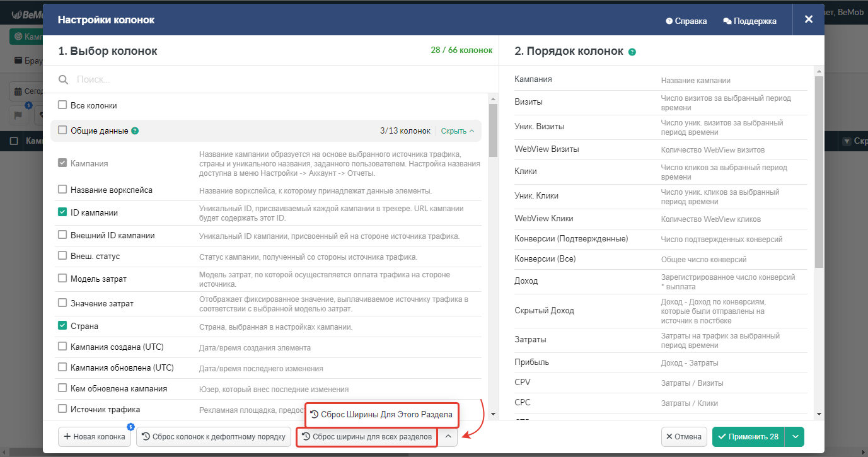Enable Кампания создана (UTC) column
Image resolution: width=868 pixels, height=457 pixels.
pos(62,346)
